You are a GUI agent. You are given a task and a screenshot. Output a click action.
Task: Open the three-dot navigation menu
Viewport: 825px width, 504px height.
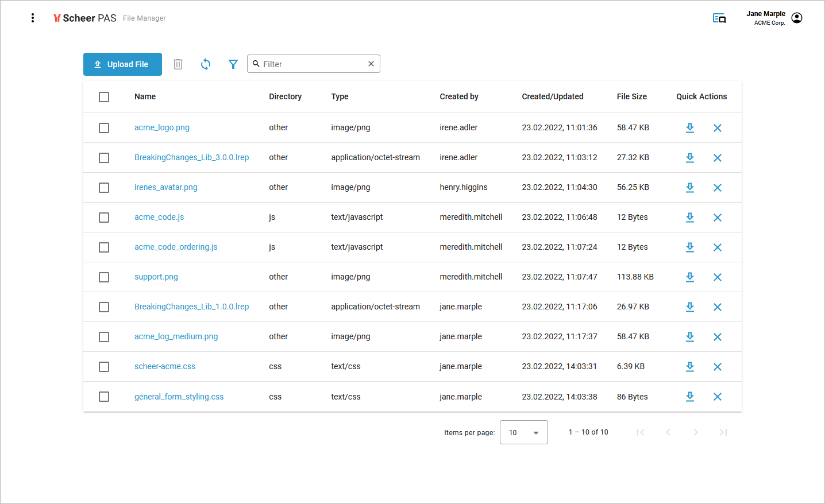33,18
